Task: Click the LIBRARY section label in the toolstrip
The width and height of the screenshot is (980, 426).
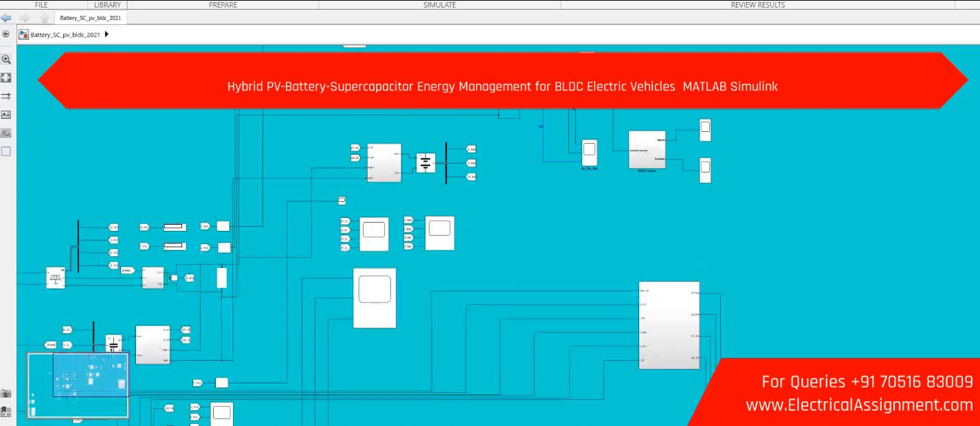Action: tap(107, 5)
